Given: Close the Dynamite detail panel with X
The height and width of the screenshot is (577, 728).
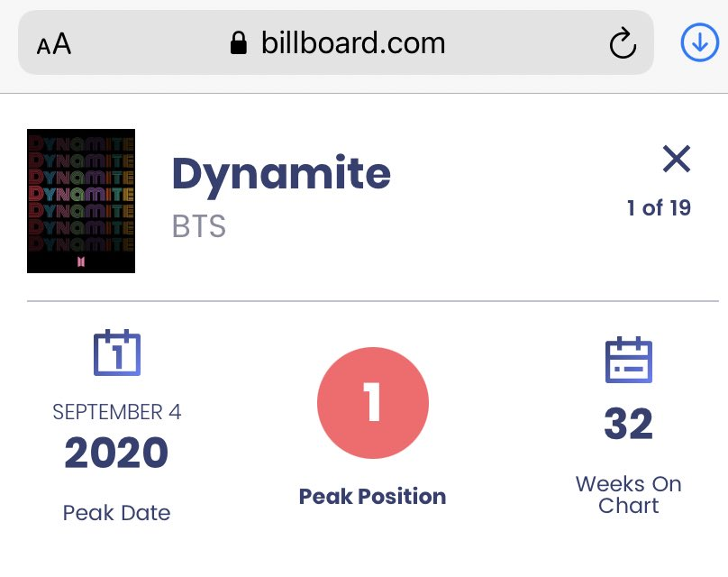Looking at the screenshot, I should [677, 159].
